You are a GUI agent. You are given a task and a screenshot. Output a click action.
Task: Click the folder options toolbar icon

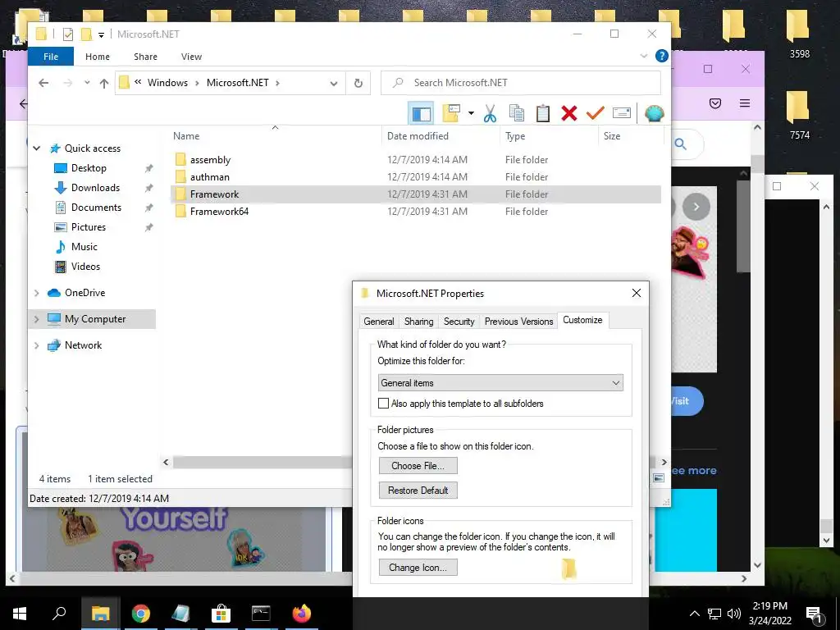point(451,113)
